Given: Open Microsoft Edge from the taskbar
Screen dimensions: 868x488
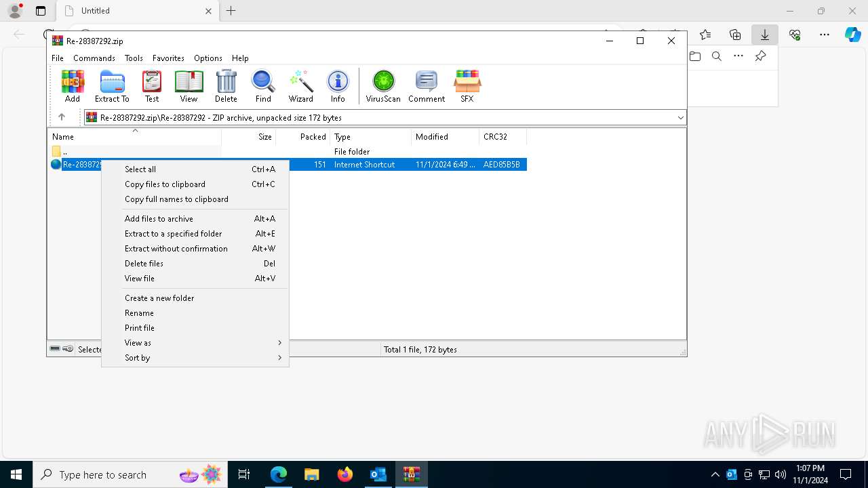Looking at the screenshot, I should (279, 474).
